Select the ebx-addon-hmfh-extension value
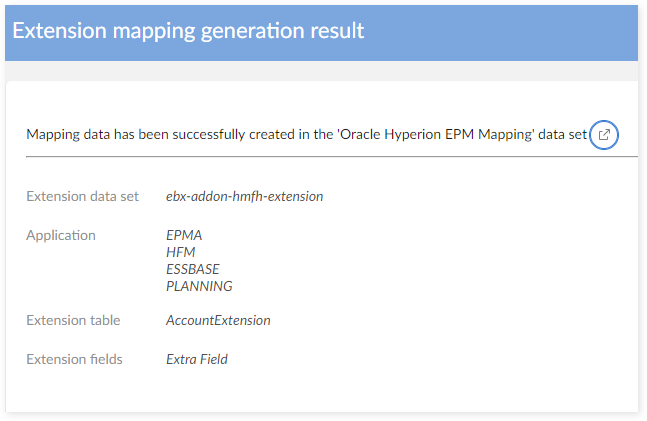 244,196
